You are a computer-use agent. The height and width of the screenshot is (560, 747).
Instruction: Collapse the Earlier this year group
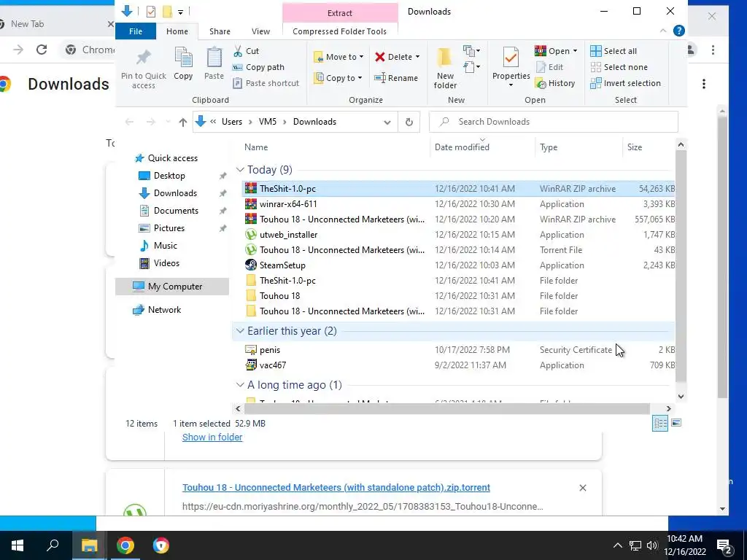240,331
